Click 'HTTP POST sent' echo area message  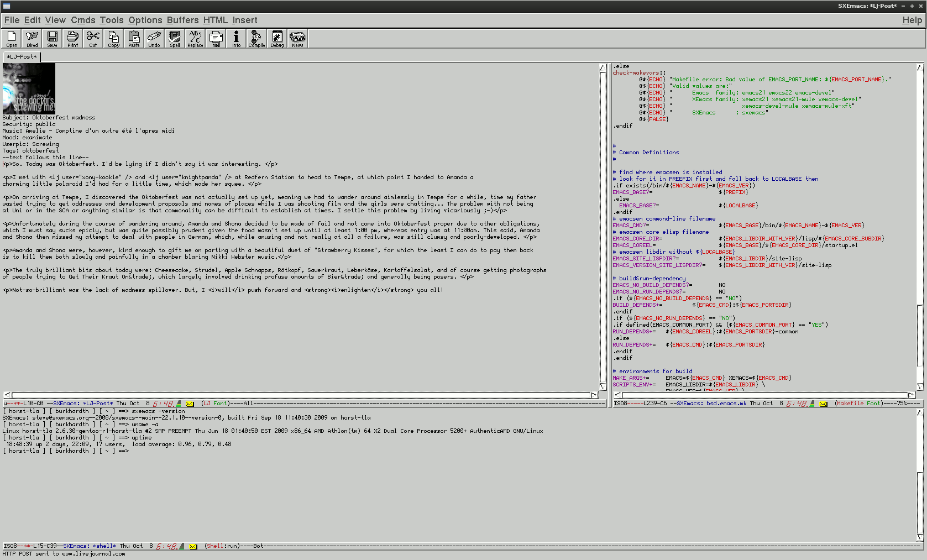64,553
